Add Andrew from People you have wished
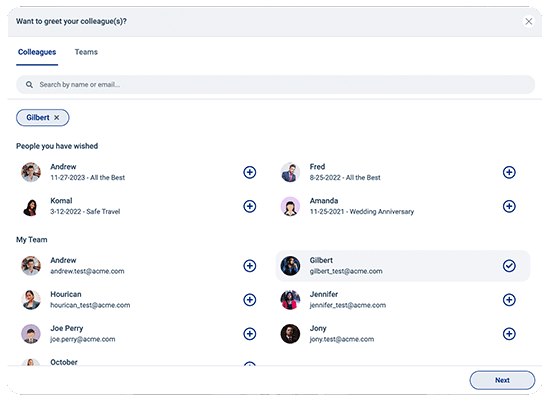 coord(249,172)
